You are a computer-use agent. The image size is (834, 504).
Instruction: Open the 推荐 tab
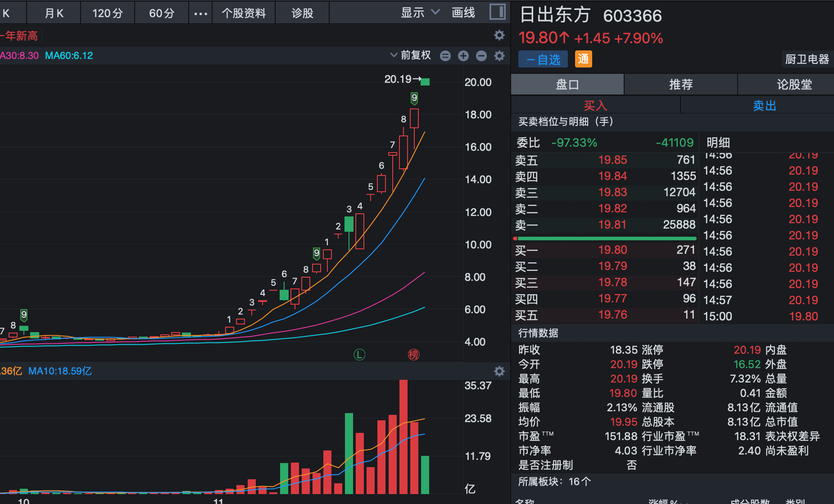click(x=681, y=85)
